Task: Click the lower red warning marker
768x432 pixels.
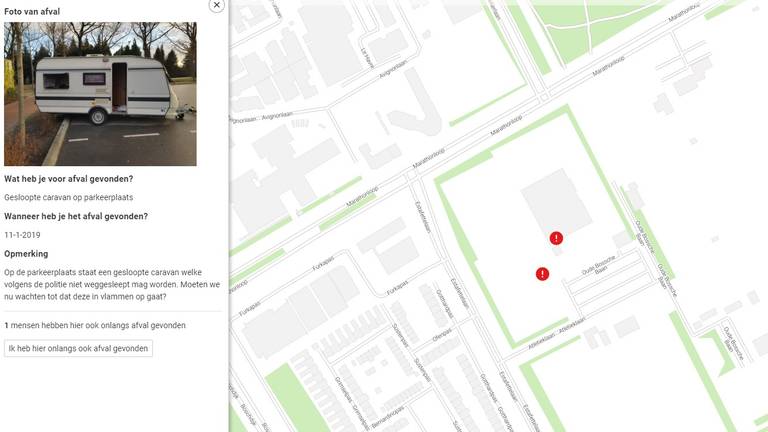Action: click(542, 274)
